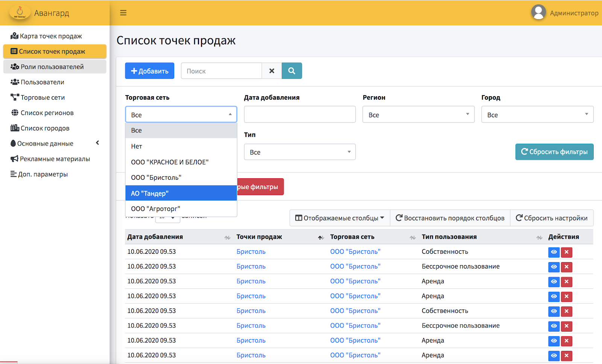Open the Администратор user avatar
Viewport: 602px width, 364px height.
click(x=538, y=12)
